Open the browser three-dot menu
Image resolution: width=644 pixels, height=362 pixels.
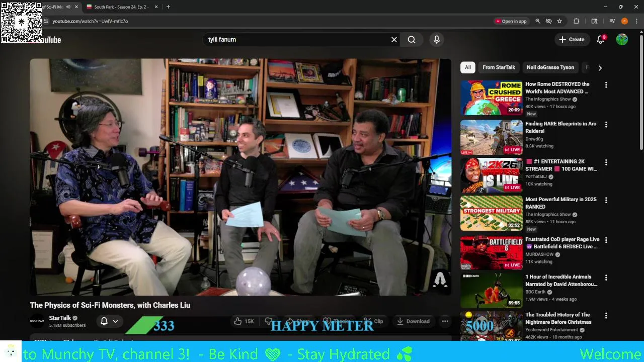tap(636, 21)
